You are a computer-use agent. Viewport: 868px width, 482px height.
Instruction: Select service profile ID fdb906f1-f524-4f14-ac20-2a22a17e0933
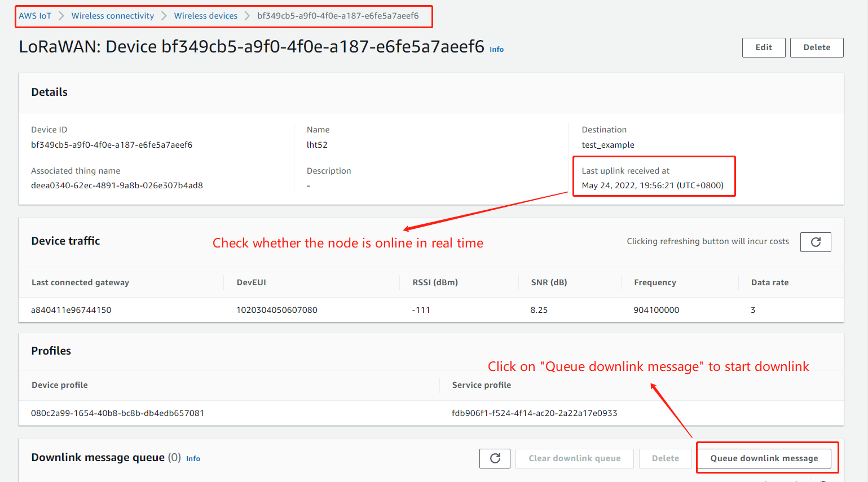pyautogui.click(x=535, y=413)
